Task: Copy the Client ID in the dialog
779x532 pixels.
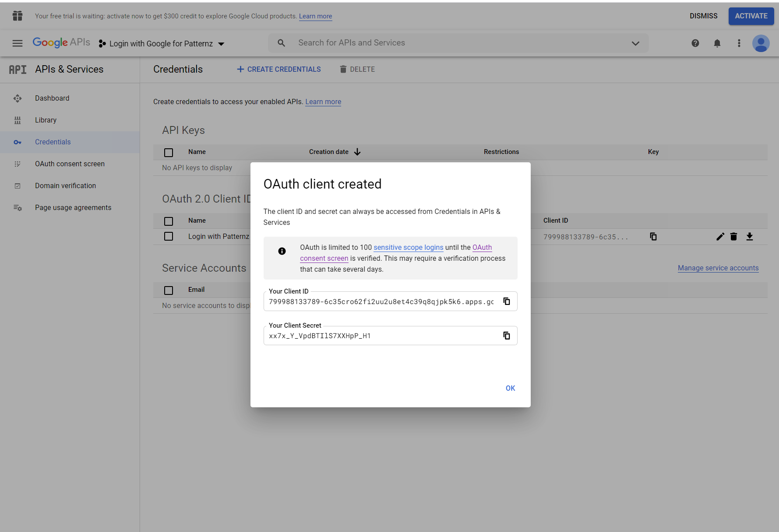Action: click(507, 301)
